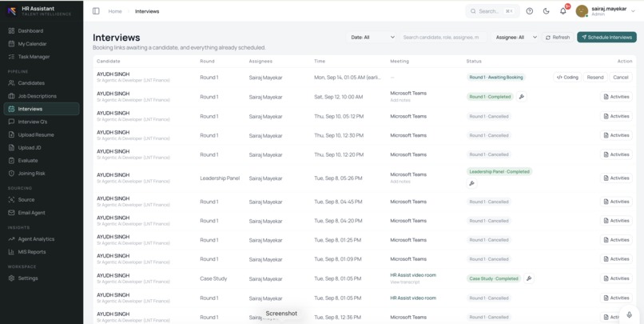Viewport: 644px width, 324px height.
Task: Click the Candidate column header
Action: [x=109, y=62]
